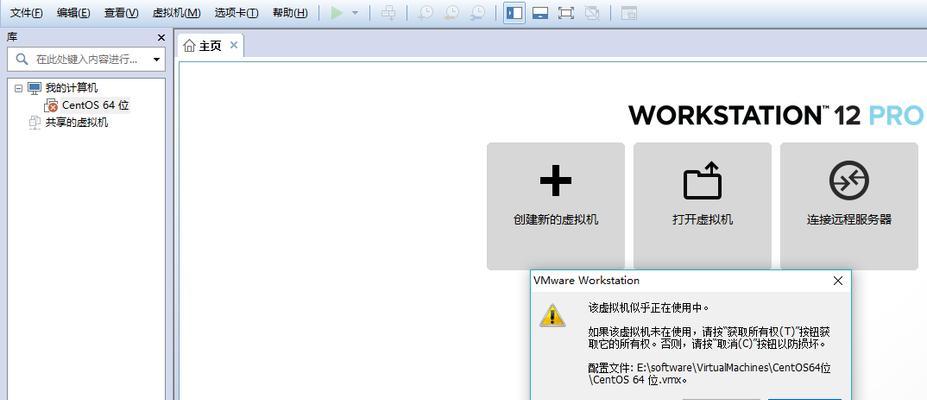The image size is (927, 400).
Task: Click the remote server connection icon
Action: tap(849, 180)
